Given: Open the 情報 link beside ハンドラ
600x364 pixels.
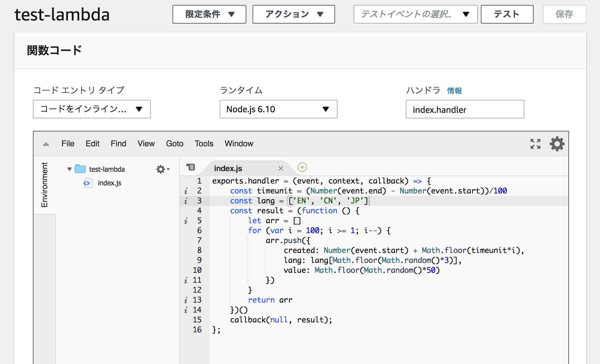Looking at the screenshot, I should click(x=454, y=91).
